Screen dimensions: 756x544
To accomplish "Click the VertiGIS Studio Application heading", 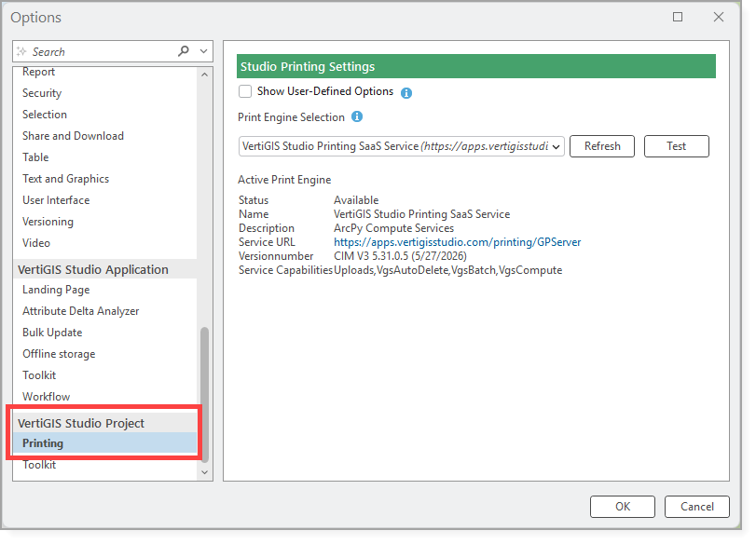I will click(x=93, y=270).
